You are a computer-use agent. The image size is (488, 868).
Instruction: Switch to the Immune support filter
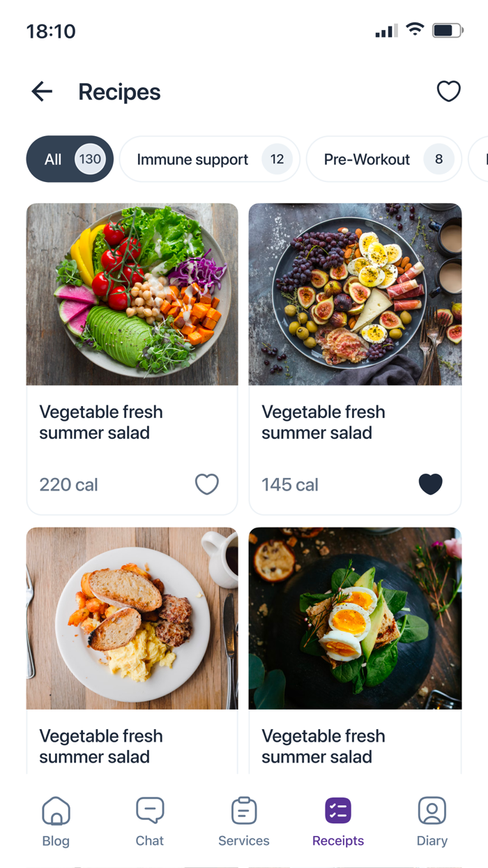[209, 159]
